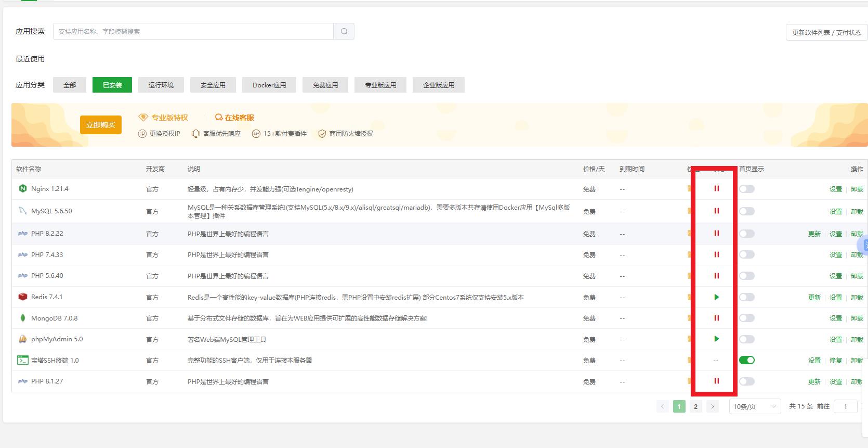Click the 前往 page number input box
The width and height of the screenshot is (868, 448).
(845, 406)
